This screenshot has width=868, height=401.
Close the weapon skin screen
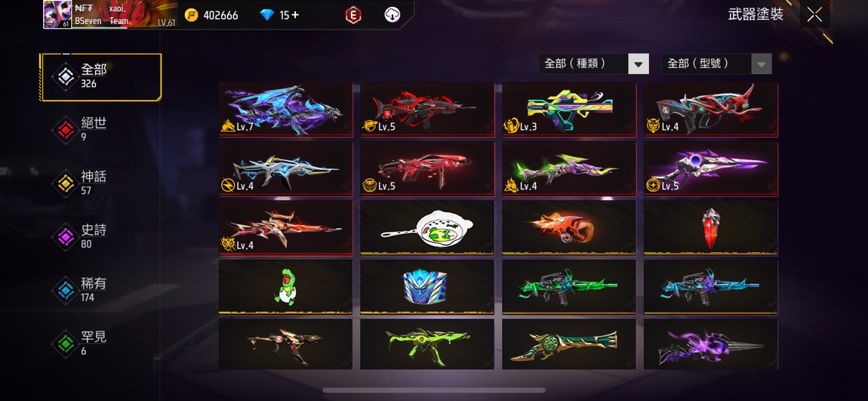pyautogui.click(x=814, y=15)
